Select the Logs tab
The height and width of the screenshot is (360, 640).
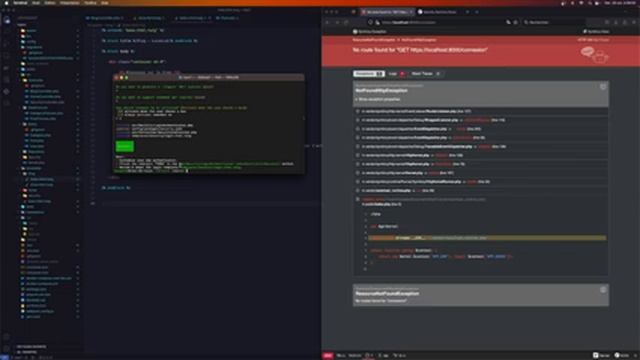[x=396, y=74]
